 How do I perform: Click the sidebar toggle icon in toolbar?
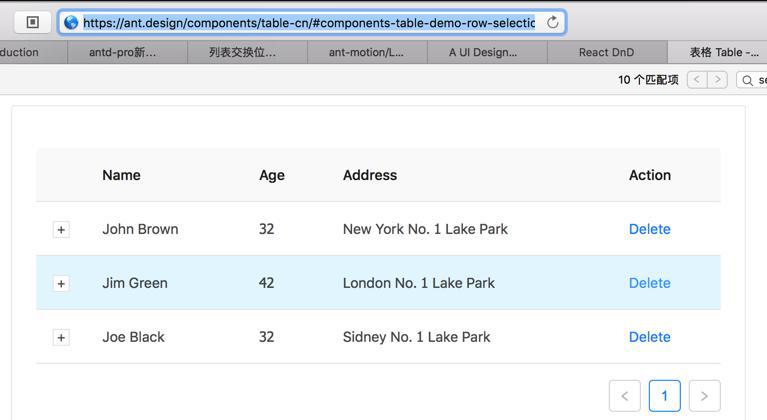click(x=32, y=22)
